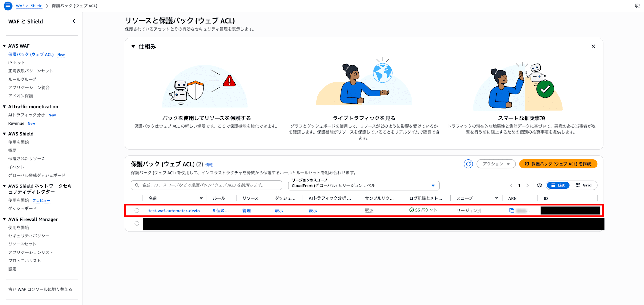Open table preferences gear icon
This screenshot has width=644, height=305.
tap(540, 185)
